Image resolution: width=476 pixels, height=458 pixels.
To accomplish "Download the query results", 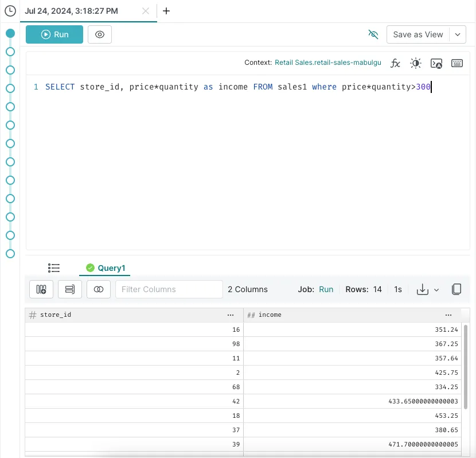I will click(x=423, y=289).
